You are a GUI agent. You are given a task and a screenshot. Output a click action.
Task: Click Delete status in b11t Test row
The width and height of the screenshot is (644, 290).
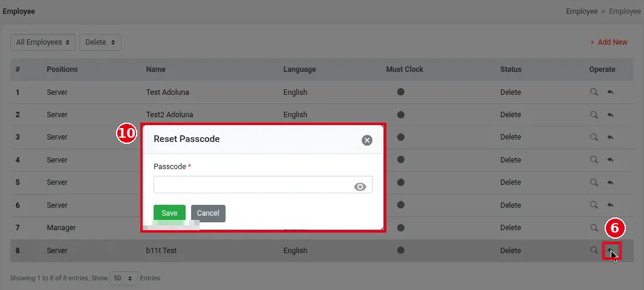(x=510, y=250)
